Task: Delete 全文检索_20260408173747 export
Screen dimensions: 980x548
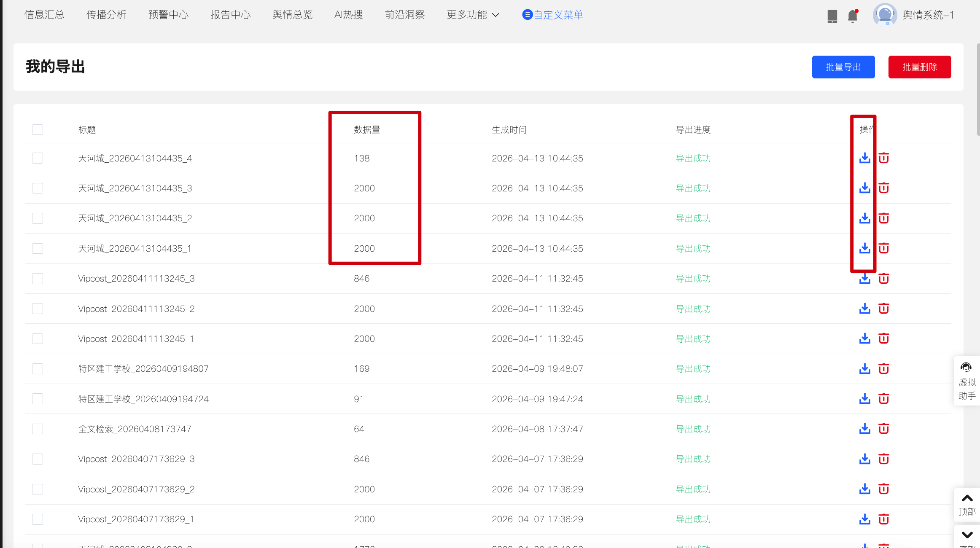Action: (883, 429)
